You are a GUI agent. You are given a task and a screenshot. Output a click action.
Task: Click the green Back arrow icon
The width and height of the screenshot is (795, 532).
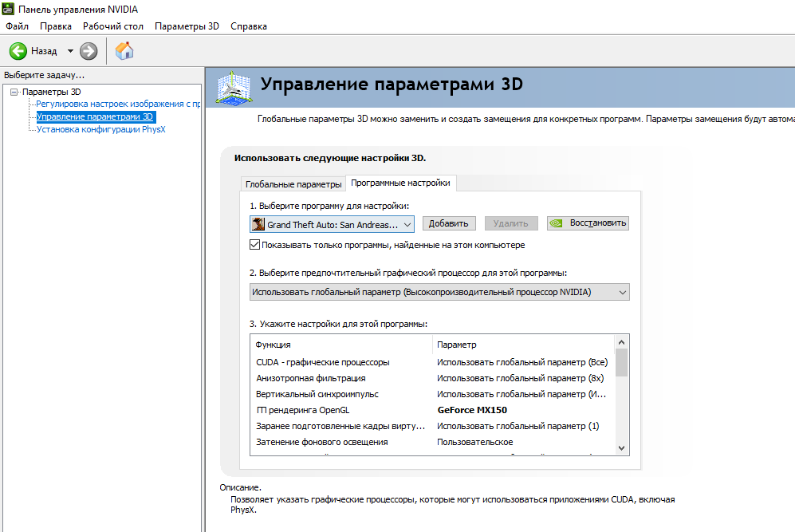18,51
